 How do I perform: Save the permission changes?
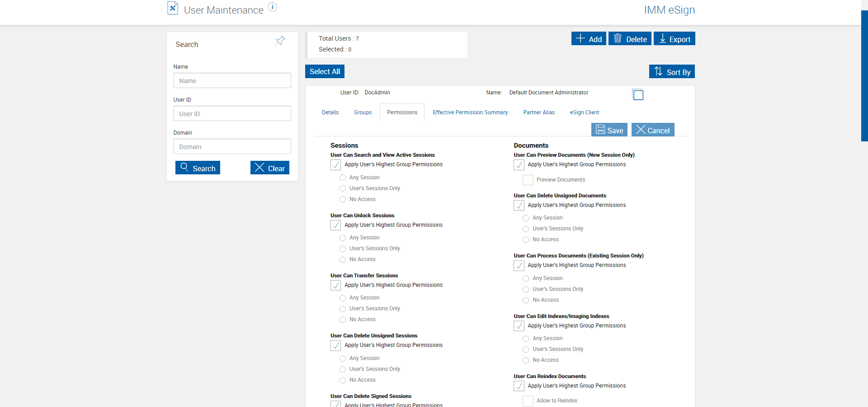point(609,130)
